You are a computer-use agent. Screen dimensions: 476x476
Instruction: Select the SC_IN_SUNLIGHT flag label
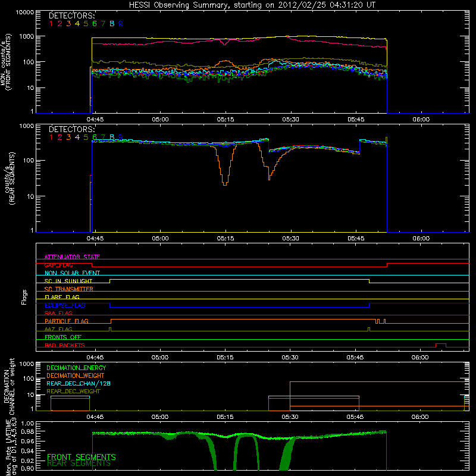click(68, 281)
